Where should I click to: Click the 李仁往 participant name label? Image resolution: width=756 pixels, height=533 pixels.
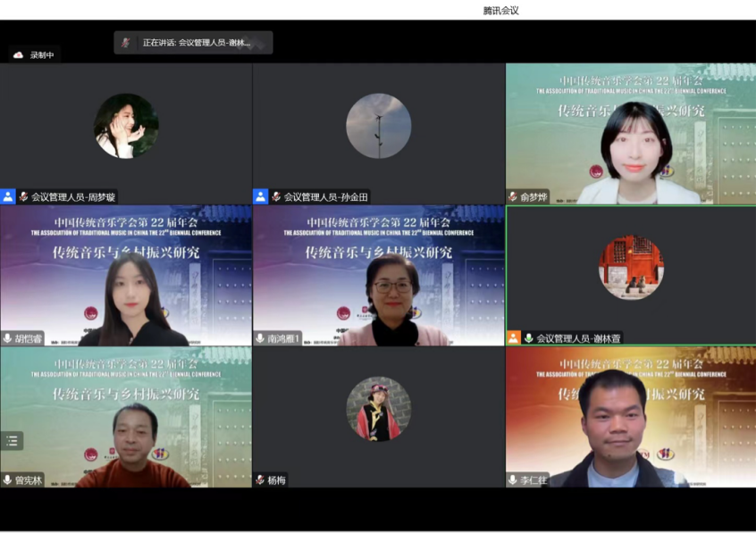pyautogui.click(x=533, y=479)
